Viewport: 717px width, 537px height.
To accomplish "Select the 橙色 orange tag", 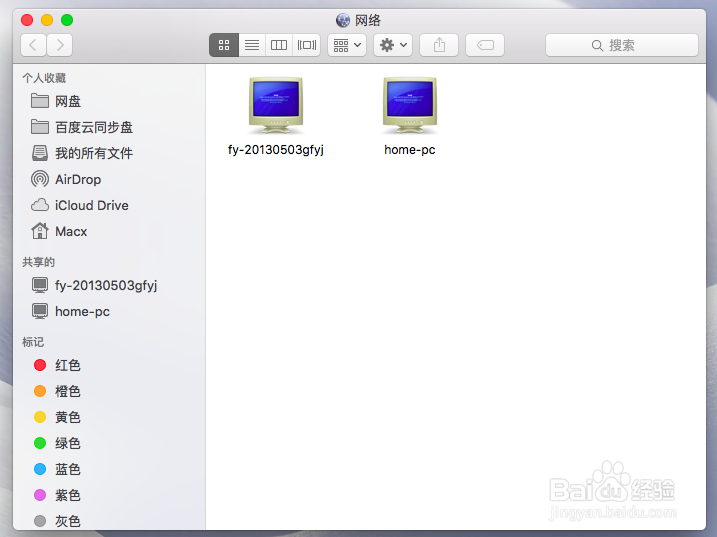I will (x=109, y=391).
